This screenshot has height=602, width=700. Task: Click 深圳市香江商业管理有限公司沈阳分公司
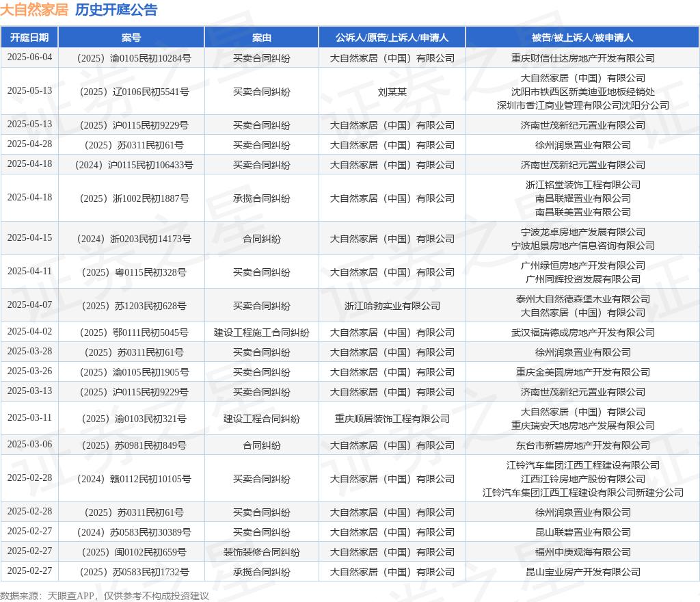tap(582, 105)
